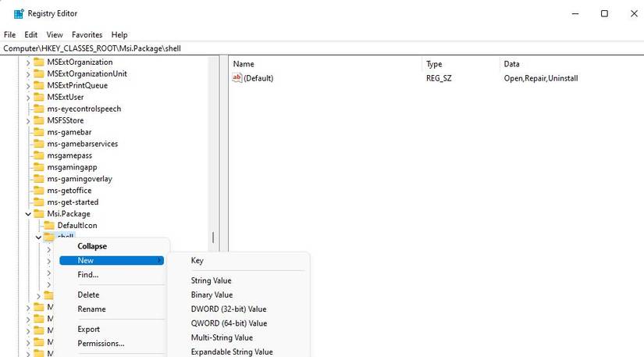Click the ms-gamingoverlay folder icon
644x357 pixels.
click(38, 179)
